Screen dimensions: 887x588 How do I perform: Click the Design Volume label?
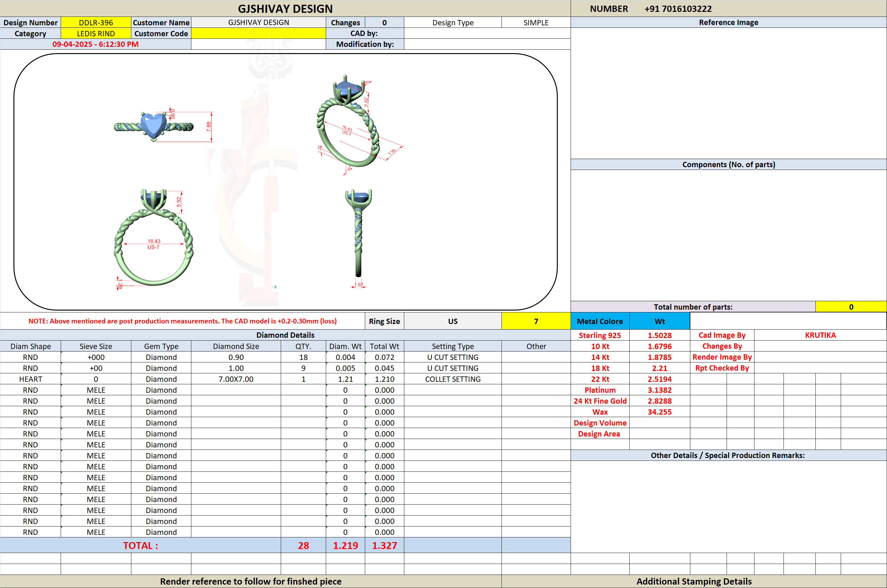600,423
